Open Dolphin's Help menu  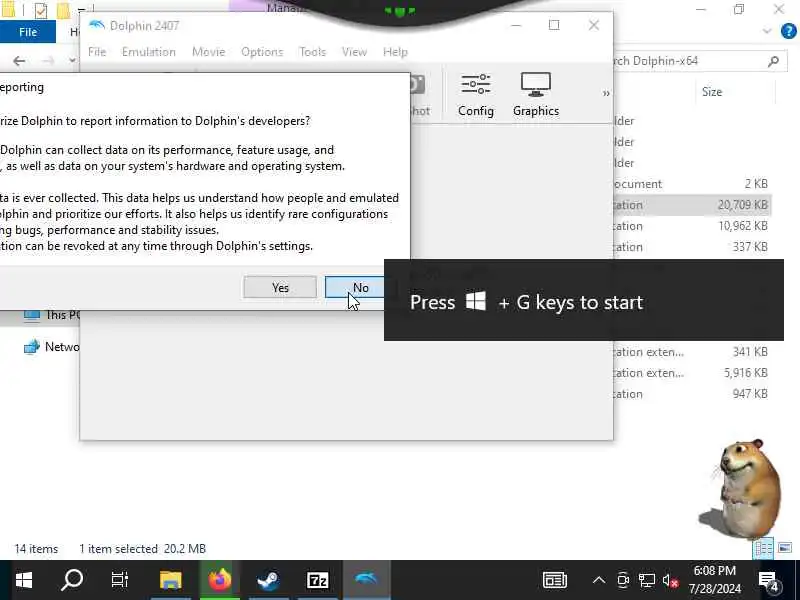pos(395,52)
